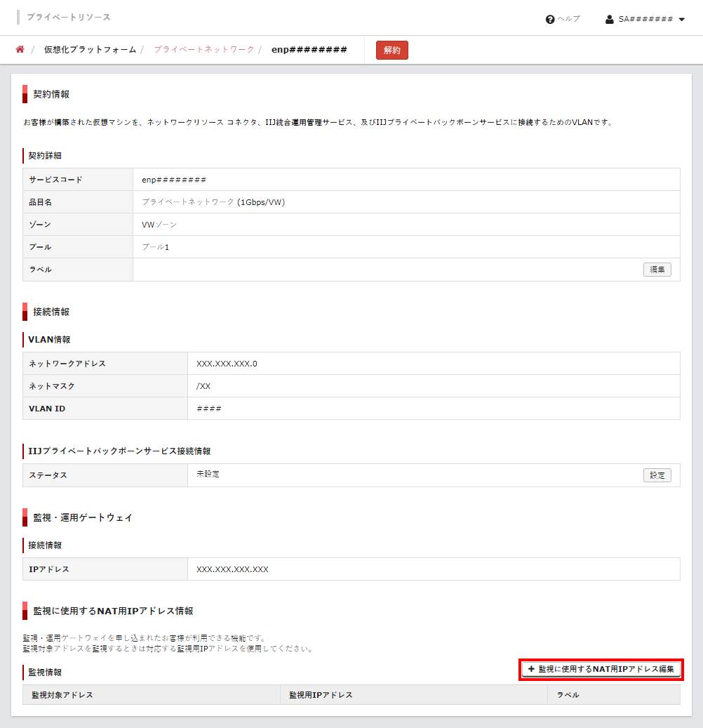
Task: Select the network address value XXX.XXX.XXX.0
Action: click(x=227, y=364)
